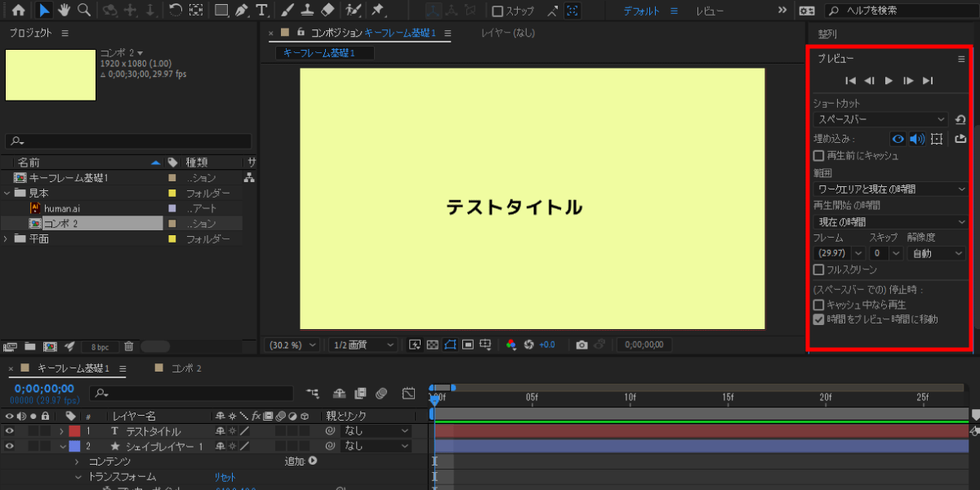Open parent dropdown for テストタイトル layer
980x490 pixels.
(x=374, y=431)
